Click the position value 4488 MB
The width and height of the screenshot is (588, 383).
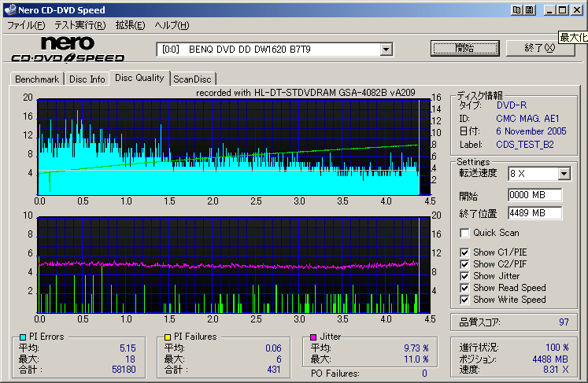click(x=550, y=359)
